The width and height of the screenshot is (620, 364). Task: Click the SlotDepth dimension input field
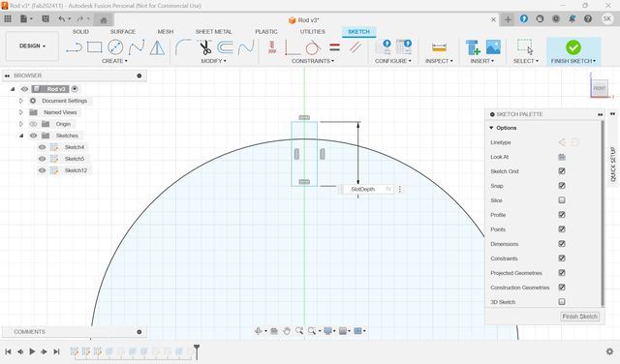tap(366, 190)
